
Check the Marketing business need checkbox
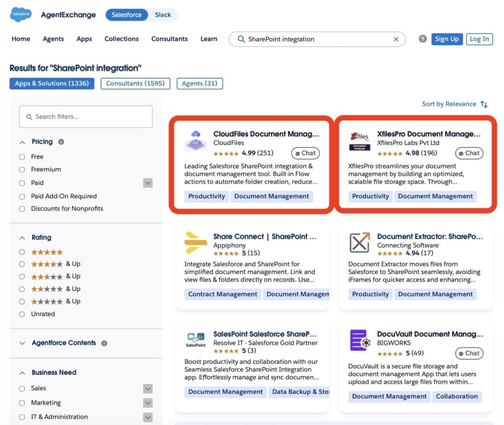tap(22, 403)
